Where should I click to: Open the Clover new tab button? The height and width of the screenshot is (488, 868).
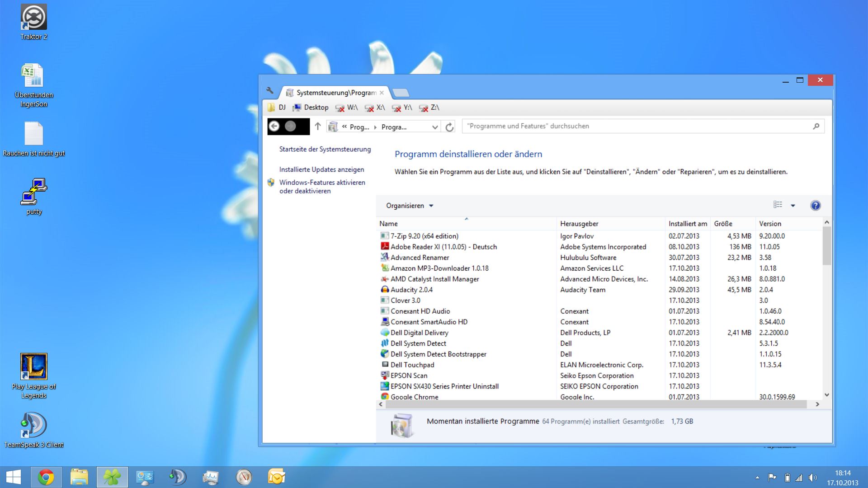click(x=401, y=93)
